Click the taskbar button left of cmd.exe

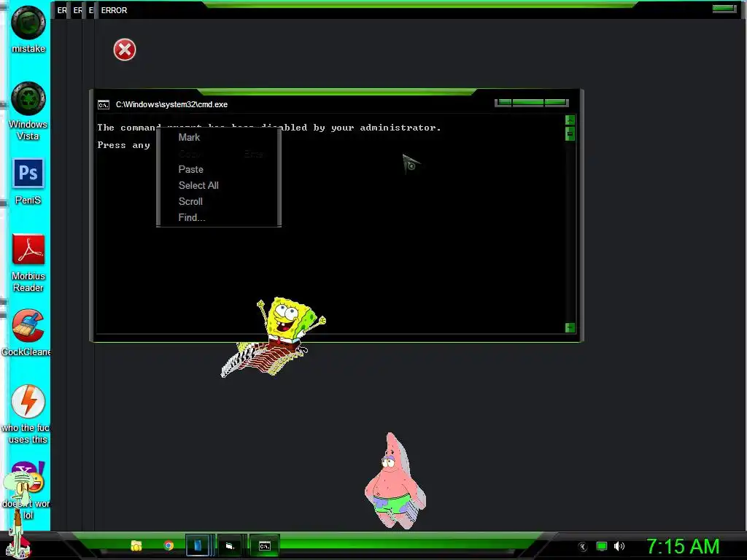tap(231, 545)
